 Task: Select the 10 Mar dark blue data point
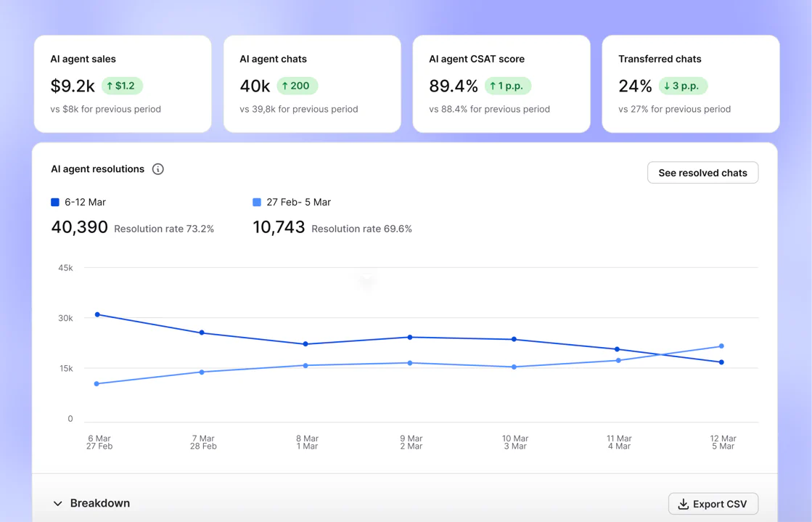click(x=514, y=340)
